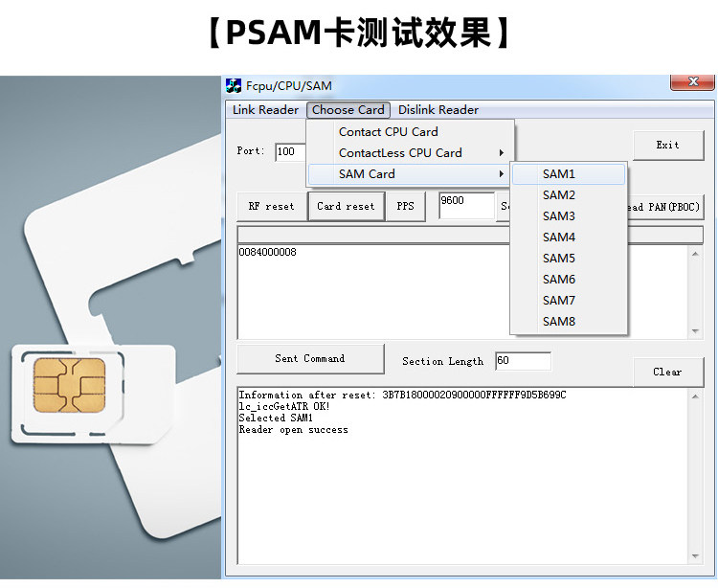This screenshot has width=718, height=588.
Task: Click the arrow next to ContactLess CPU Card
Action: pyautogui.click(x=502, y=153)
